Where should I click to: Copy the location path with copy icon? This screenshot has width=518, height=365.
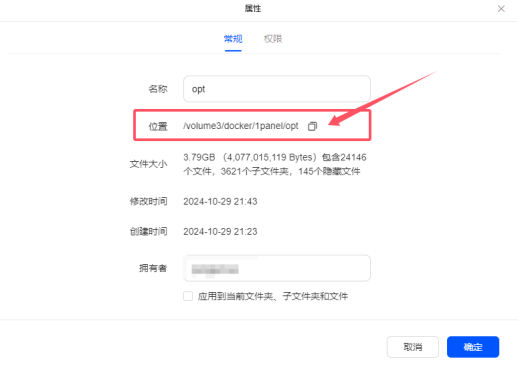(x=312, y=126)
